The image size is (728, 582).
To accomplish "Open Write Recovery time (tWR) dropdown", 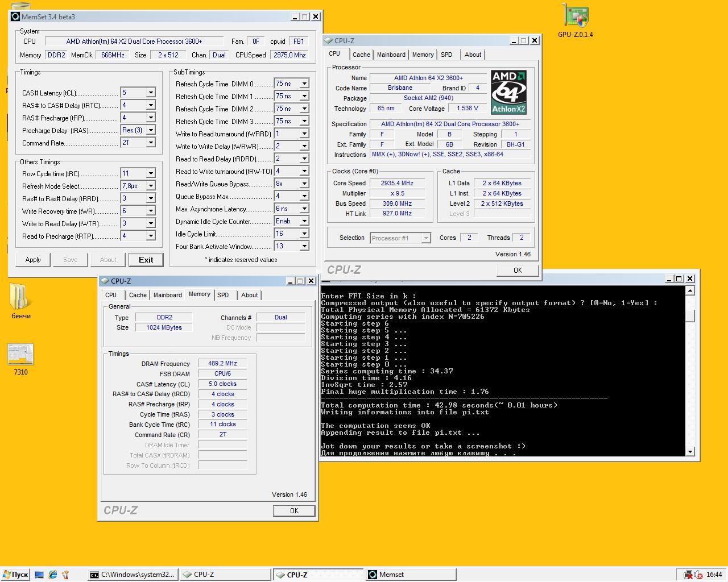I will tap(151, 211).
